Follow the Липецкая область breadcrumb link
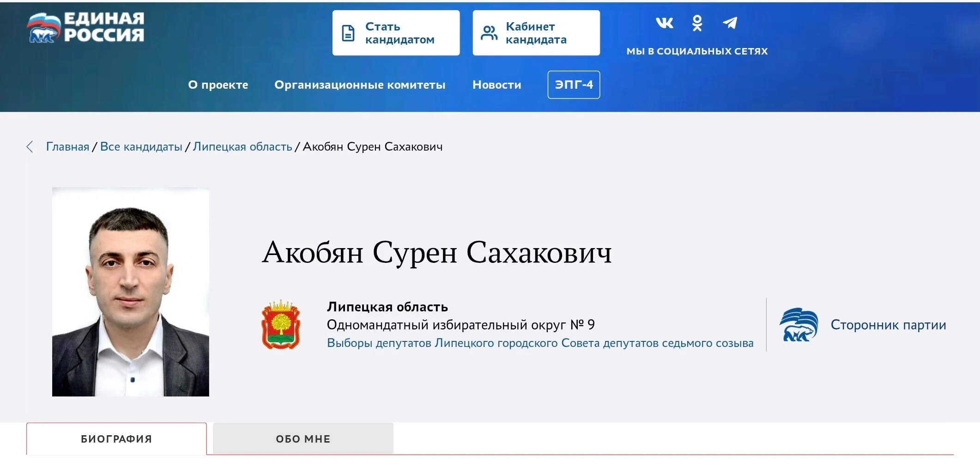980x468 pixels. click(242, 147)
